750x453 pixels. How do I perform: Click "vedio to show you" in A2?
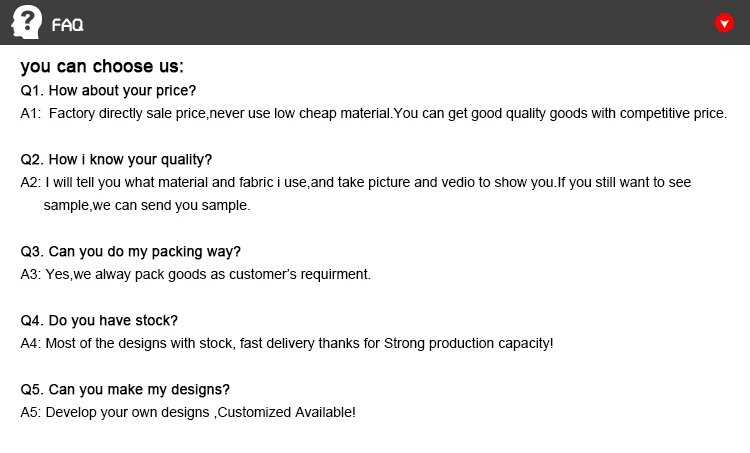497,183
